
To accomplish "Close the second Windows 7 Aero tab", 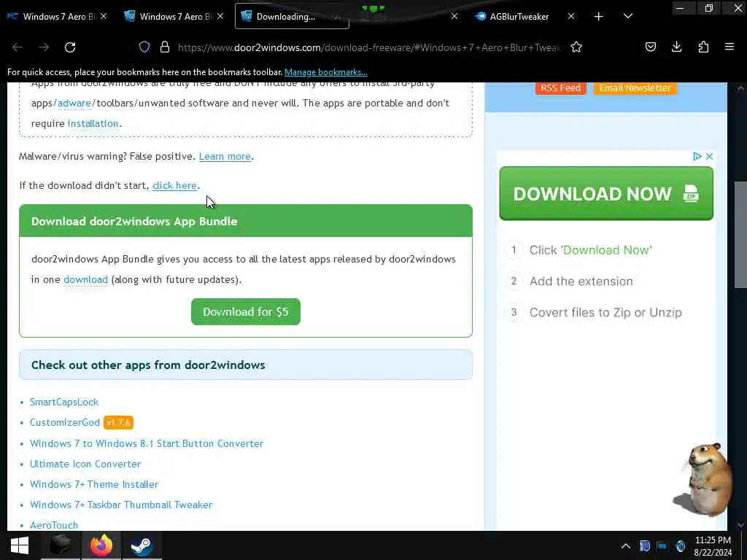I will pyautogui.click(x=220, y=17).
